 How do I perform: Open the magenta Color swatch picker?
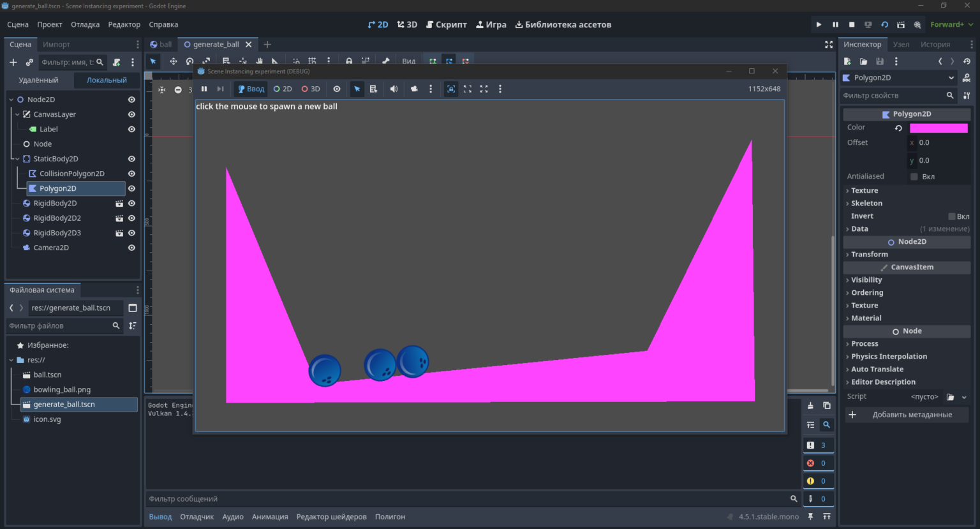click(939, 128)
